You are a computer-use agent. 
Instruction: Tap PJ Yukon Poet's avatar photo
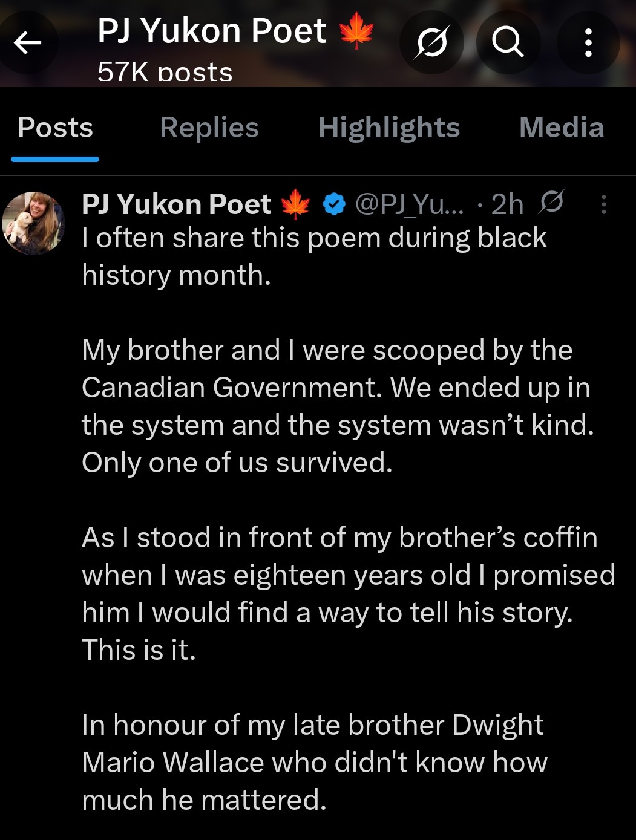coord(34,223)
